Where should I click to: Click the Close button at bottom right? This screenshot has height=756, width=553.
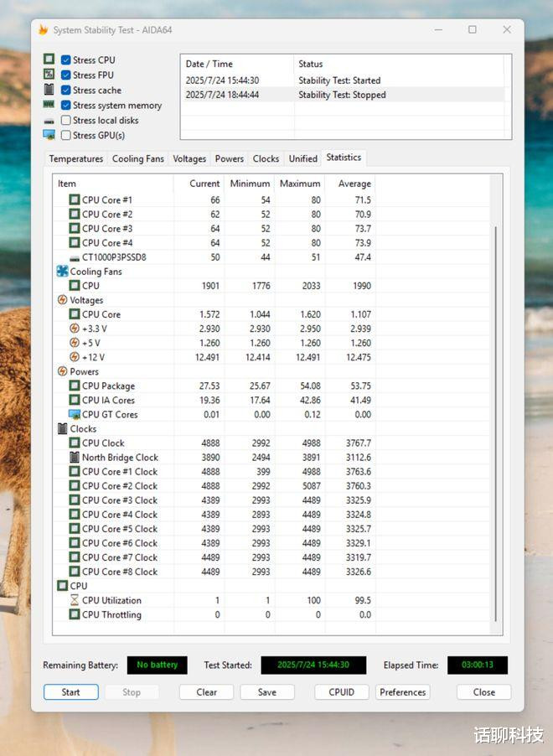(x=484, y=691)
